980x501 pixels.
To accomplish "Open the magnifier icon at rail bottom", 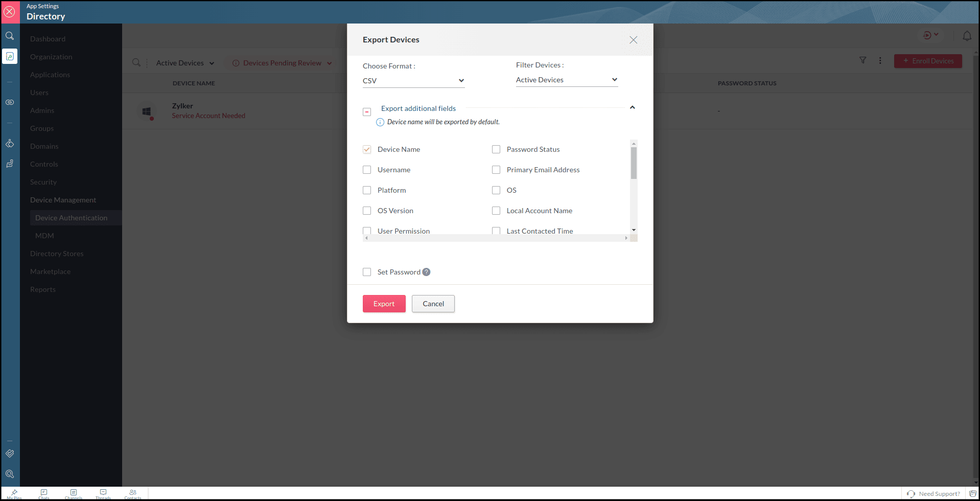I will tap(10, 474).
